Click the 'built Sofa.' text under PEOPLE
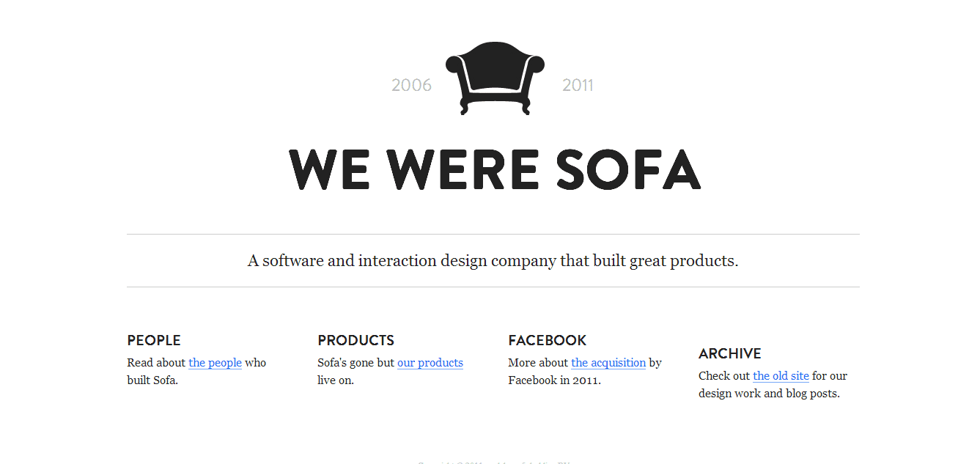Viewport: 980px width, 464px height. click(152, 380)
